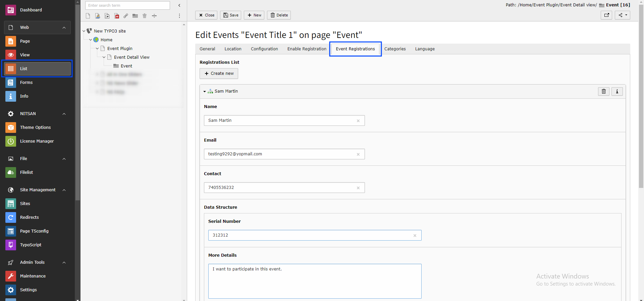Switch to the Location tab
The image size is (644, 301).
(x=233, y=49)
